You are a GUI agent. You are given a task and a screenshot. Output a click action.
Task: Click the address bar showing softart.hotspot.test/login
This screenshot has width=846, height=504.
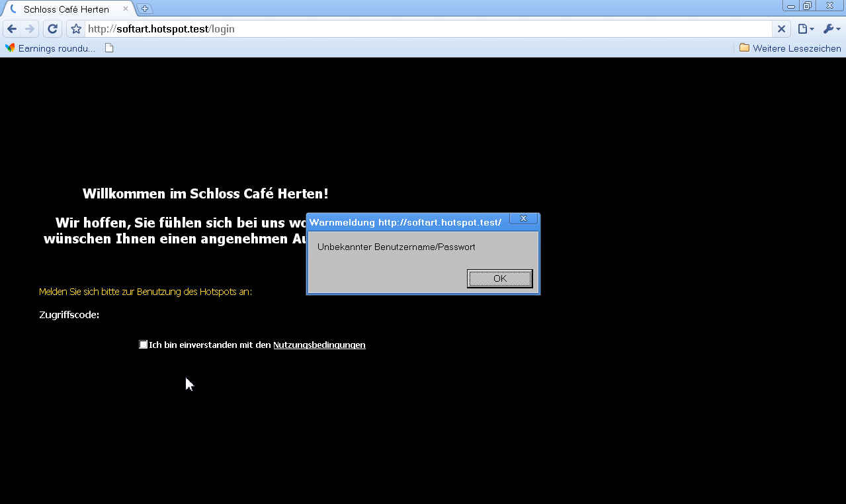pyautogui.click(x=429, y=29)
